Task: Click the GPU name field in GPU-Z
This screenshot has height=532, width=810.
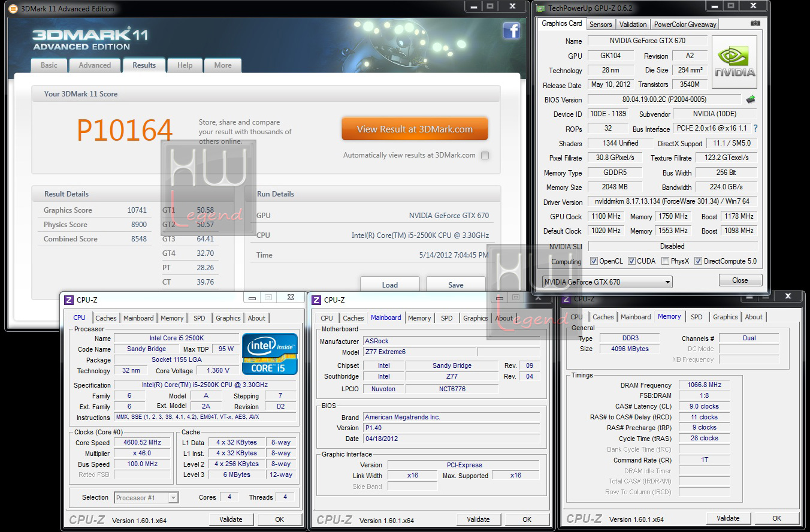Action: pyautogui.click(x=648, y=41)
